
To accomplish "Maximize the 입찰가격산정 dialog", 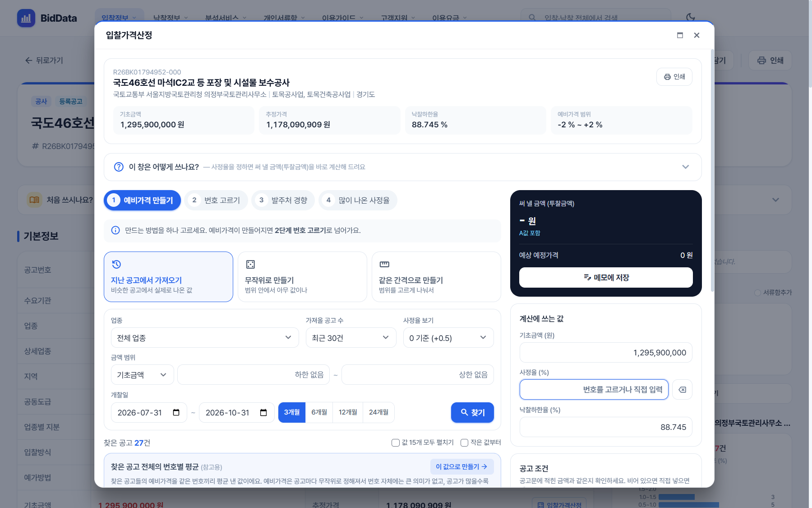I will (x=680, y=35).
